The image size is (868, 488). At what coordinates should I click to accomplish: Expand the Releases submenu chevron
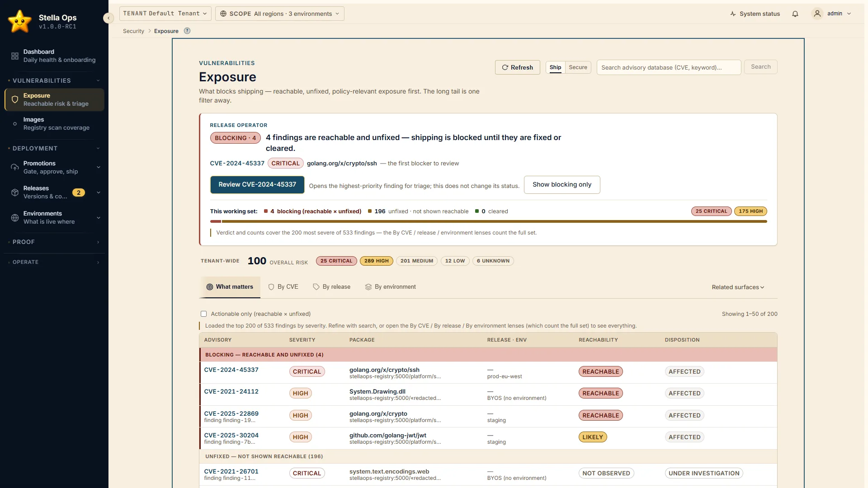[99, 192]
